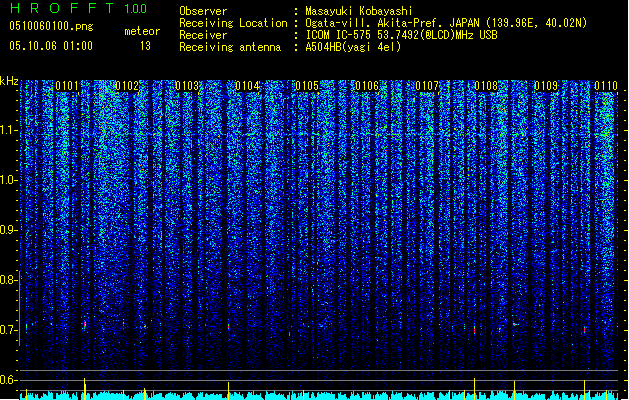
Task: Click the 0101 time marker
Action: [x=67, y=86]
